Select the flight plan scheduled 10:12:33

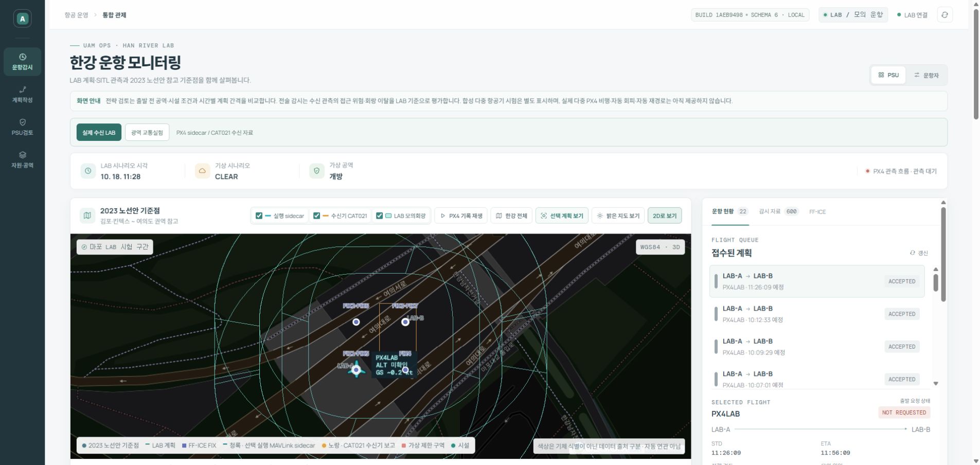click(x=817, y=314)
